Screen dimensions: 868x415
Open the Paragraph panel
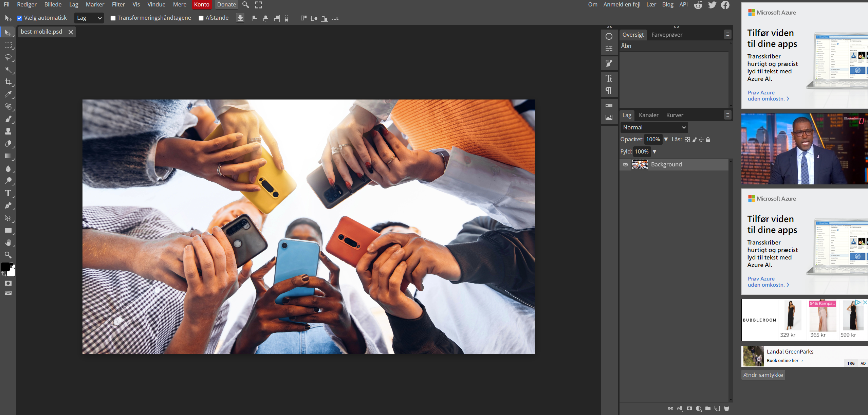pos(609,90)
